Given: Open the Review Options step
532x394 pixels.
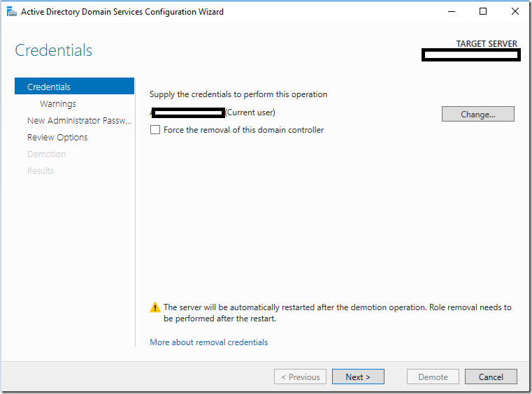Looking at the screenshot, I should coord(57,138).
